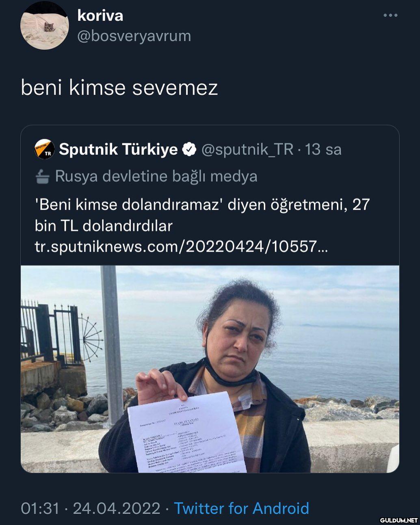Image resolution: width=420 pixels, height=525 pixels.
Task: Follow the tr.sputniknews.com article link
Action: tap(181, 246)
